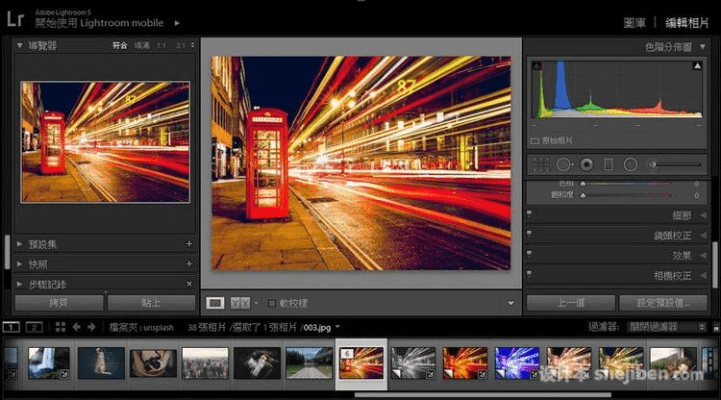The height and width of the screenshot is (400, 721).
Task: Collapse the 導覽器 navigator panel
Action: tap(20, 46)
